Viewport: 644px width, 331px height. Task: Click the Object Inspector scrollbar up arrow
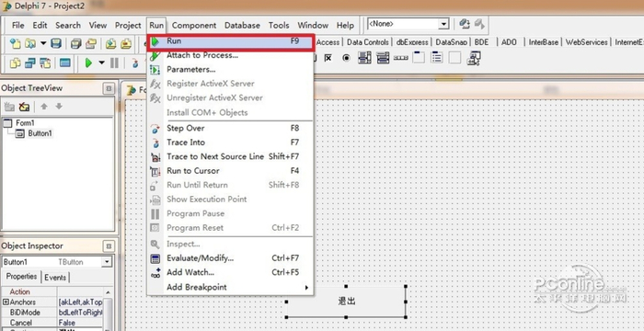[x=108, y=292]
